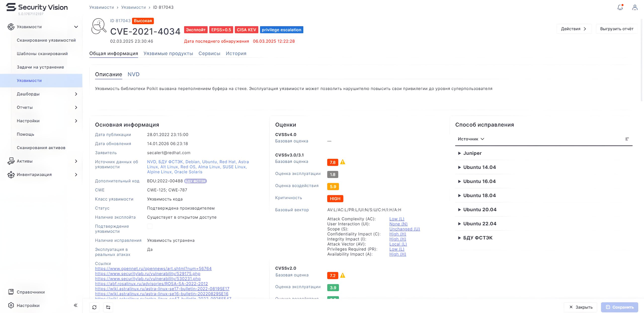Open the user profile icon

635,7
